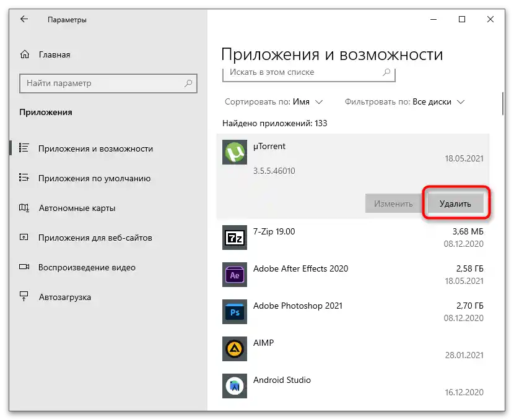The image size is (514, 420).
Task: Click the Автономные карты map icon
Action: click(24, 208)
